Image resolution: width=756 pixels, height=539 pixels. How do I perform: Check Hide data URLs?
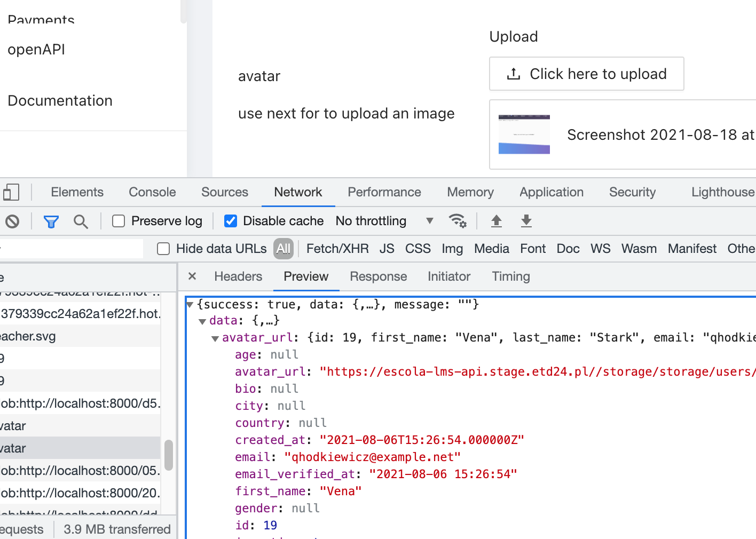click(x=163, y=249)
